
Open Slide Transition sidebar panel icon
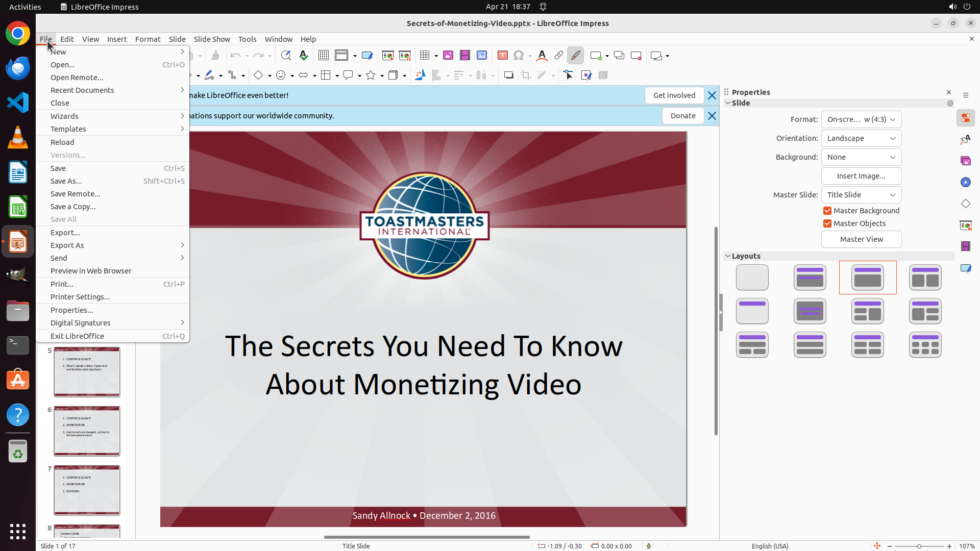point(965,225)
